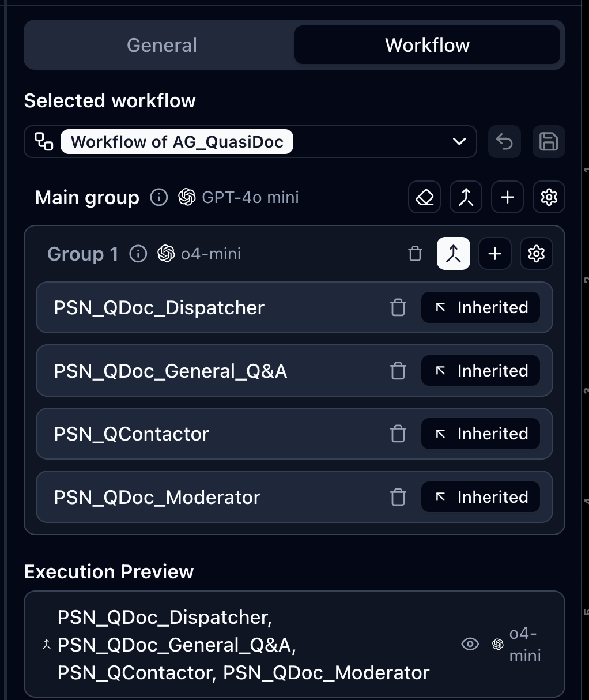Switch to the General tab
Image resolution: width=589 pixels, height=700 pixels.
[x=162, y=45]
